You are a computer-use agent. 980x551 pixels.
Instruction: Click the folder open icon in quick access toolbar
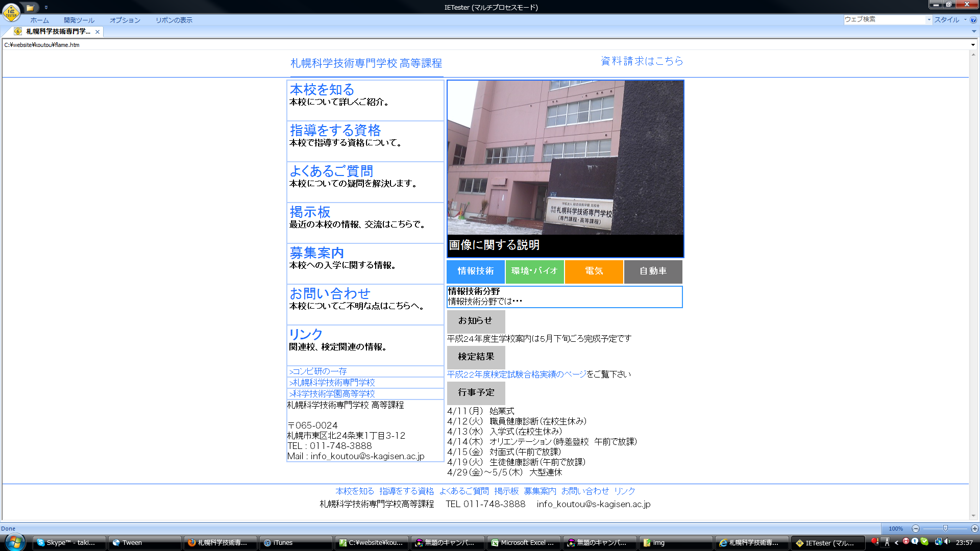click(x=31, y=8)
